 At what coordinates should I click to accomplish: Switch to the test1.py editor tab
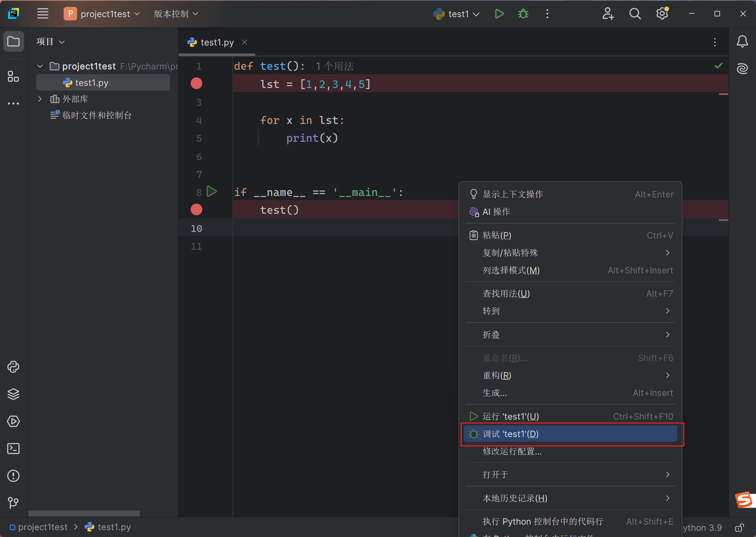click(217, 42)
